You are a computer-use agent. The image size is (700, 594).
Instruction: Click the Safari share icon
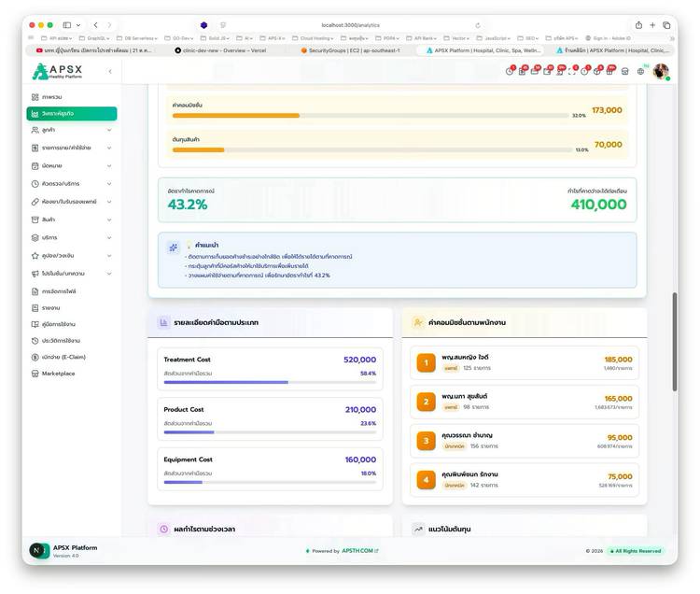pos(638,25)
